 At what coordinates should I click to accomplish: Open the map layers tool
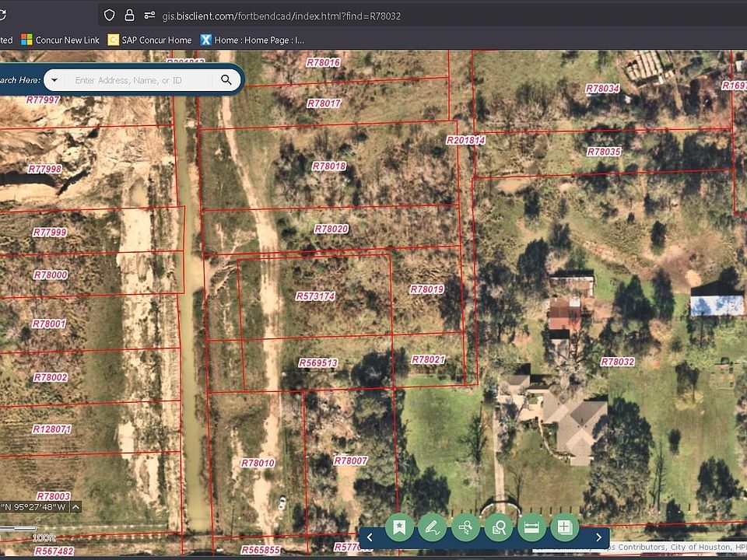click(565, 528)
